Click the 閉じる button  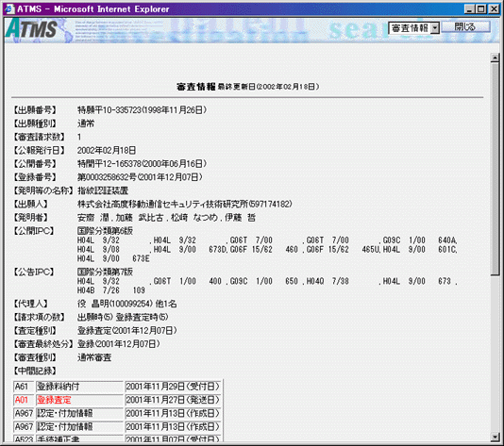(465, 27)
